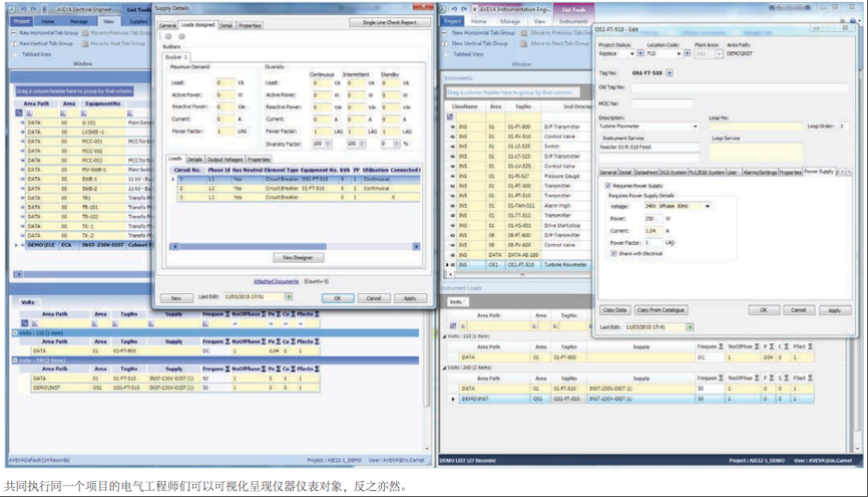The image size is (868, 498).
Task: Click the green icon beside OS1-FT-510 Last Edit
Action: tap(690, 327)
